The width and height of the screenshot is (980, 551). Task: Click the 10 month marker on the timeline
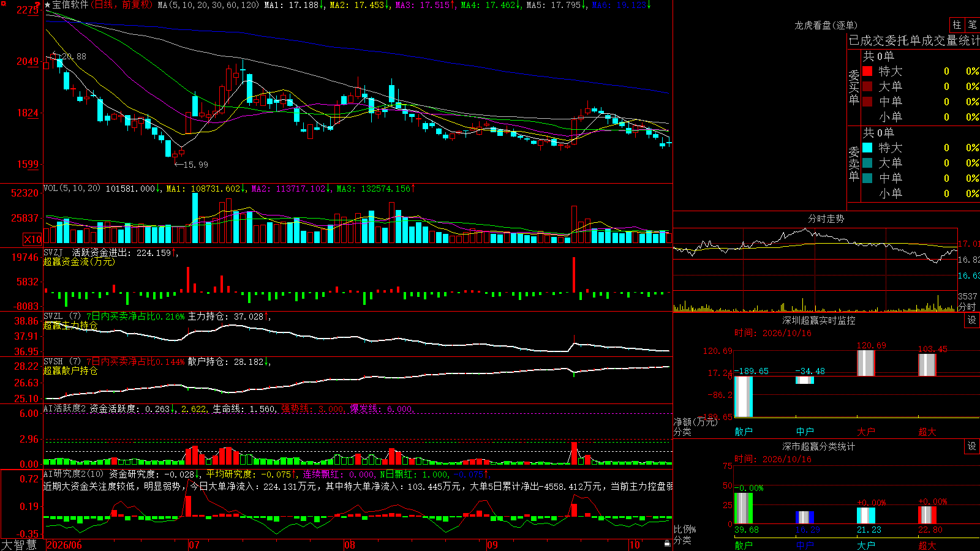[x=635, y=545]
